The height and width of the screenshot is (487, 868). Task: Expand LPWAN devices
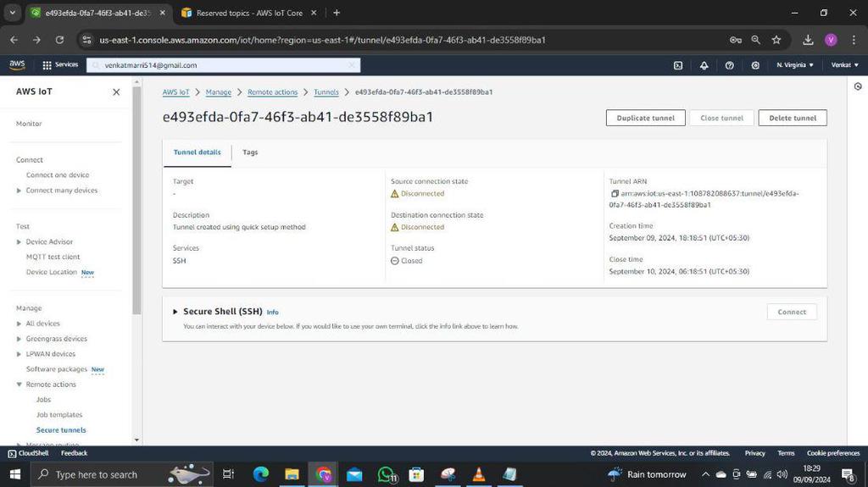pos(19,354)
